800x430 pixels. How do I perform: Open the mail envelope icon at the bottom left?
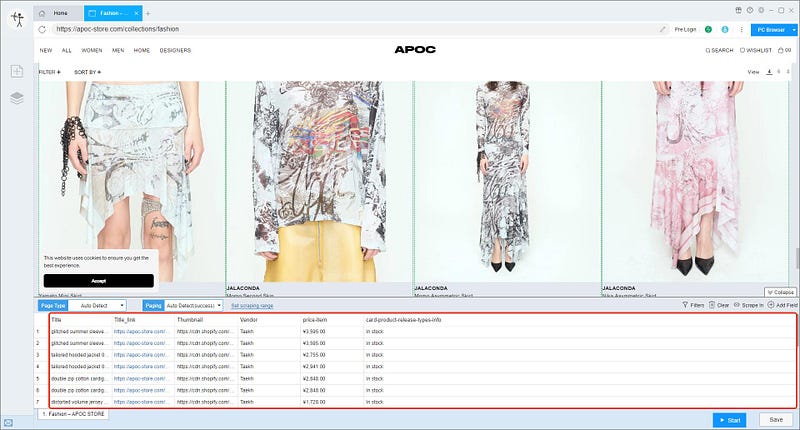click(x=8, y=423)
